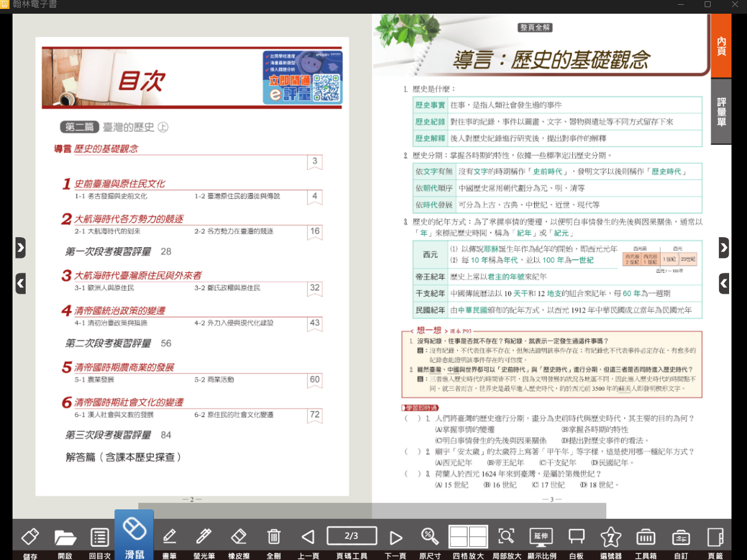Go to previous page with 上一頁 arrow

pos(308,538)
